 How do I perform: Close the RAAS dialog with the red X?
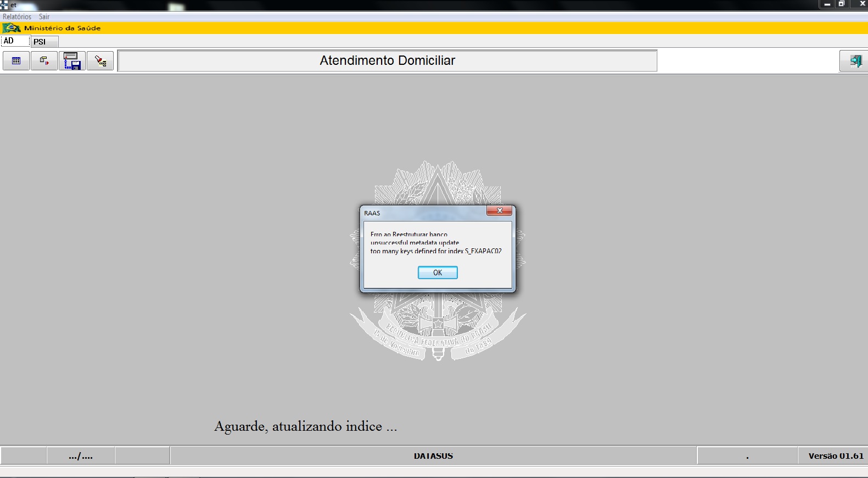click(499, 211)
